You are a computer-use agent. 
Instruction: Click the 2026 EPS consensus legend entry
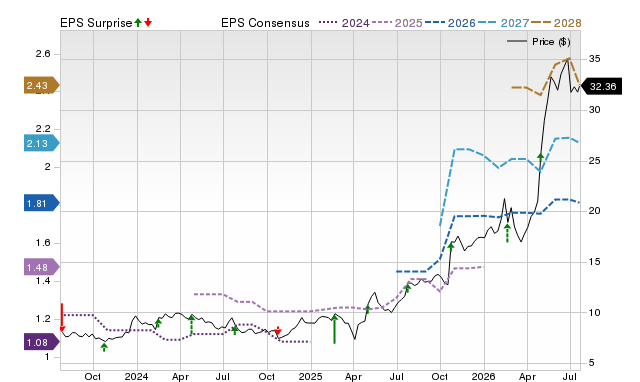[450, 23]
